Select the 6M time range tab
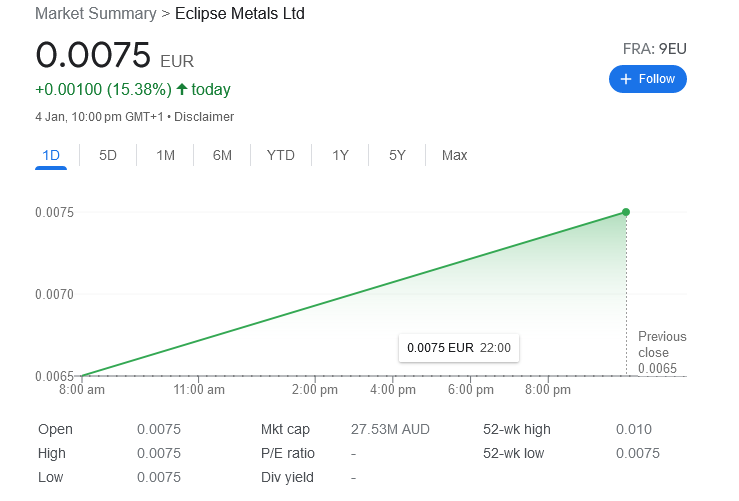 click(222, 156)
